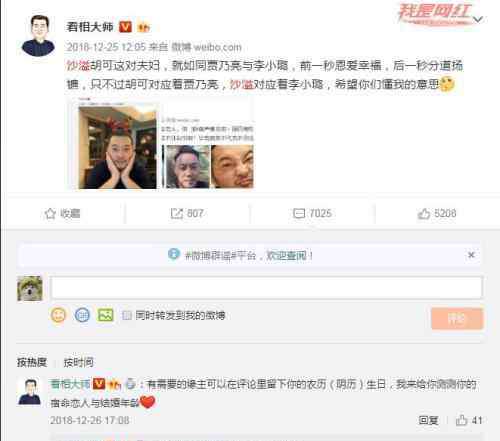Click the GIF sticker icon
This screenshot has height=441, width=500.
coord(82,315)
